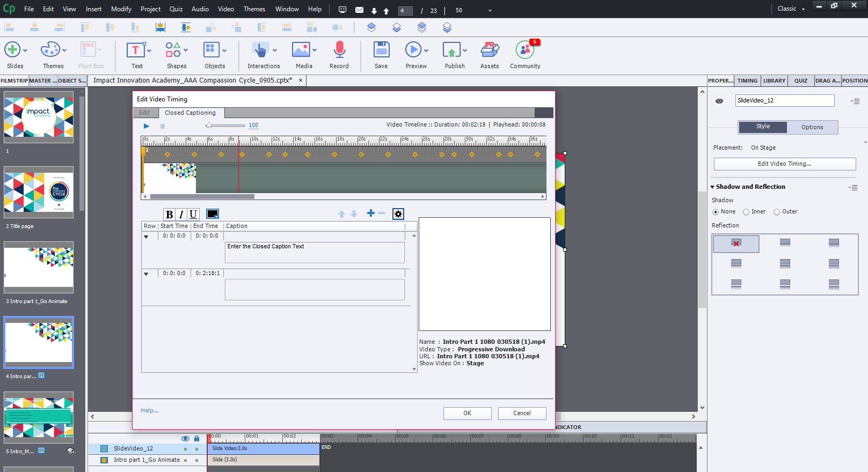868x472 pixels.
Task: Open the Themes menu in the menu bar
Action: pyautogui.click(x=254, y=9)
